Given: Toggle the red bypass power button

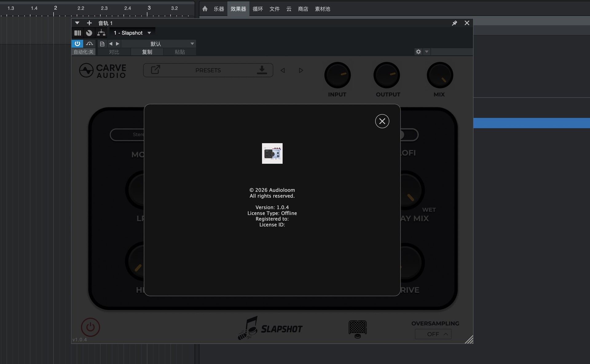Looking at the screenshot, I should pyautogui.click(x=90, y=327).
